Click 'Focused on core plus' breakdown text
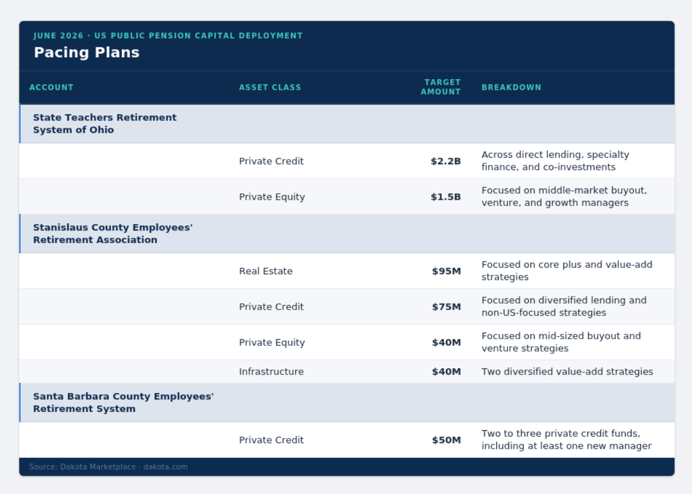Image resolution: width=692 pixels, height=494 pixels. (567, 271)
